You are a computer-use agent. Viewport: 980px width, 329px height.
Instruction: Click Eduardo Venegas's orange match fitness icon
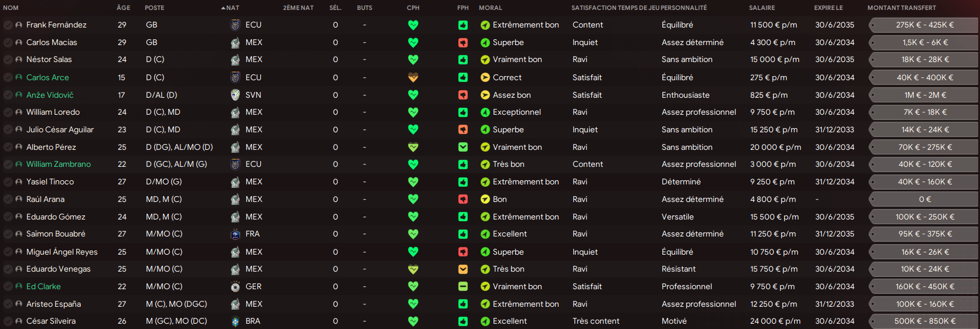coord(463,269)
